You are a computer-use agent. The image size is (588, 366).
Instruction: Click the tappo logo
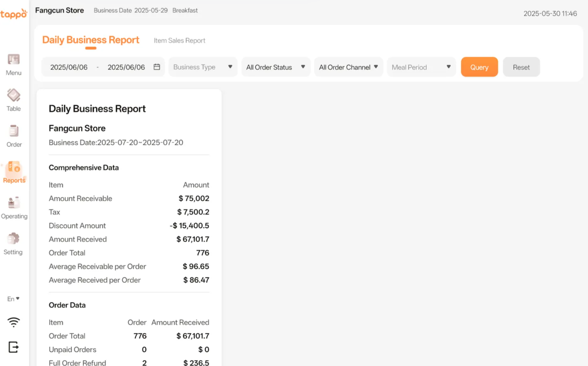tap(14, 14)
